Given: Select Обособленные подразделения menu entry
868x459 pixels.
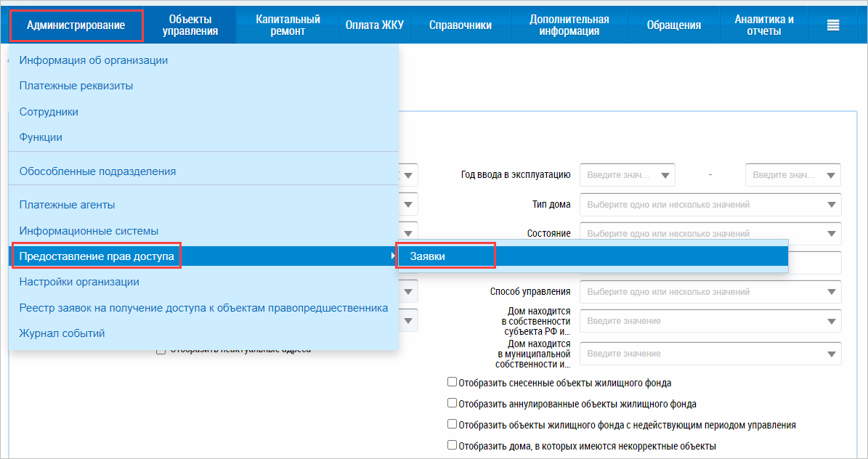Looking at the screenshot, I should [x=203, y=171].
